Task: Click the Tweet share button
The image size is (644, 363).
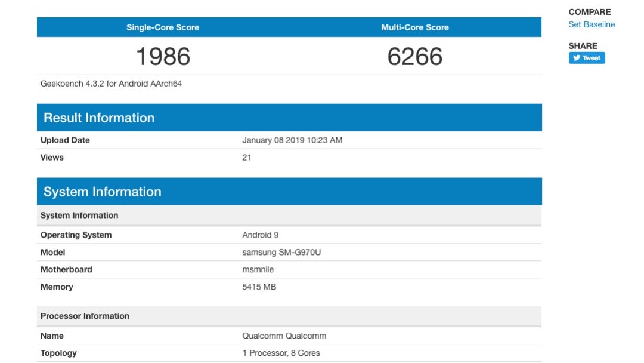Action: pyautogui.click(x=587, y=58)
